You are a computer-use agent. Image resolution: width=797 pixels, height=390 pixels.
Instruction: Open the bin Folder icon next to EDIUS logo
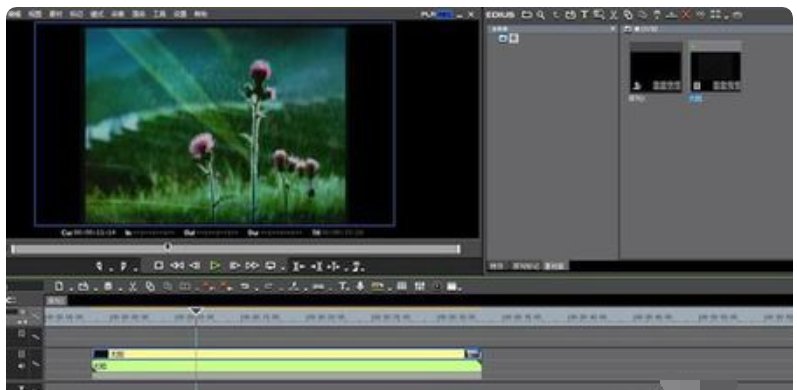tap(527, 15)
